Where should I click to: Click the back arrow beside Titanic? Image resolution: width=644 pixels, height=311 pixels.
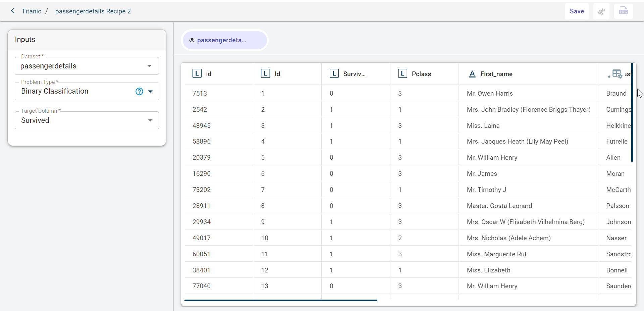coord(12,11)
